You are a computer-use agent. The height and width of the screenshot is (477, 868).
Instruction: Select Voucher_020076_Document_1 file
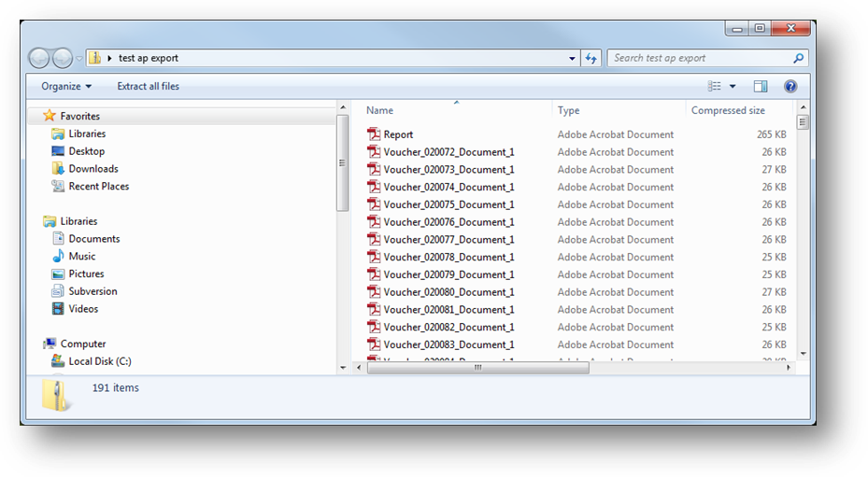[x=448, y=222]
